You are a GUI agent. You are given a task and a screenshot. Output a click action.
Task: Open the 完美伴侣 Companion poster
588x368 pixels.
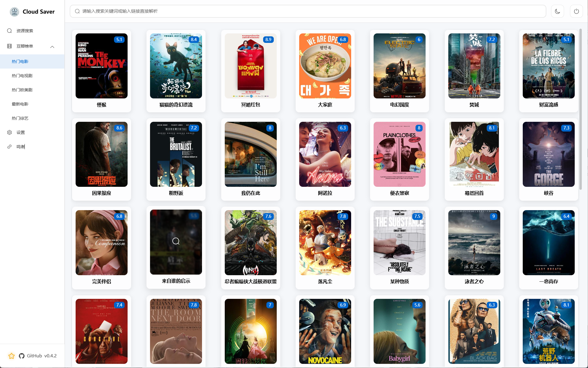[x=102, y=243]
